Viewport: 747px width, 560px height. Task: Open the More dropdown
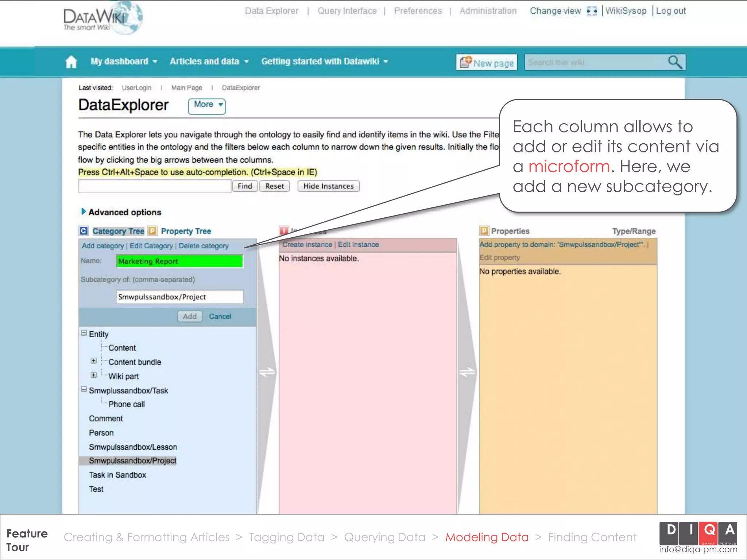coord(207,106)
